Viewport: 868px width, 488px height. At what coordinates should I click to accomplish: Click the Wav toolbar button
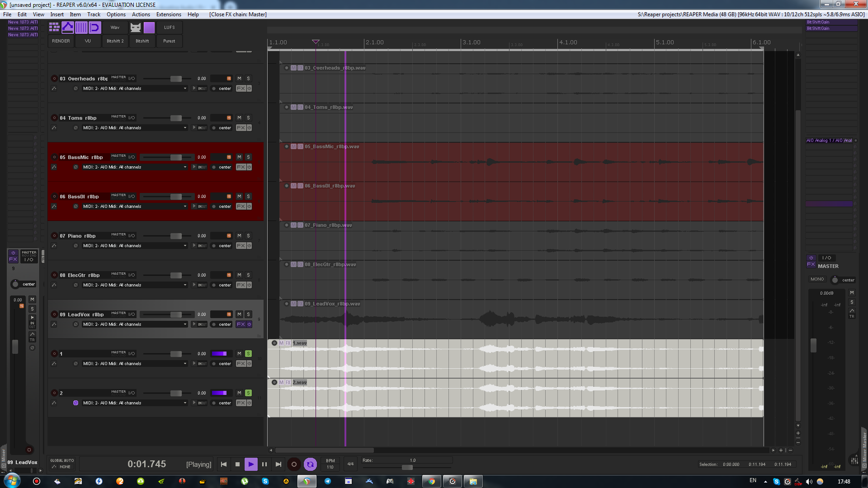(x=115, y=28)
